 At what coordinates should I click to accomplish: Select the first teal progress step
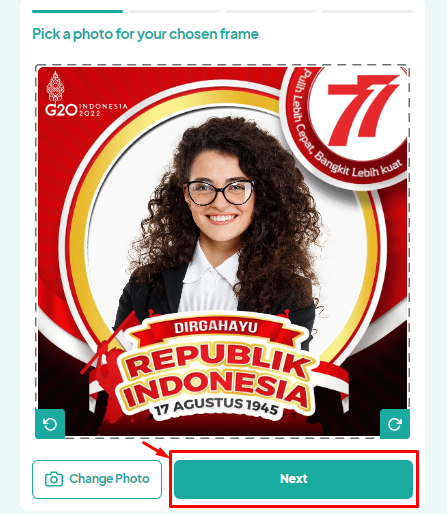[x=77, y=11]
